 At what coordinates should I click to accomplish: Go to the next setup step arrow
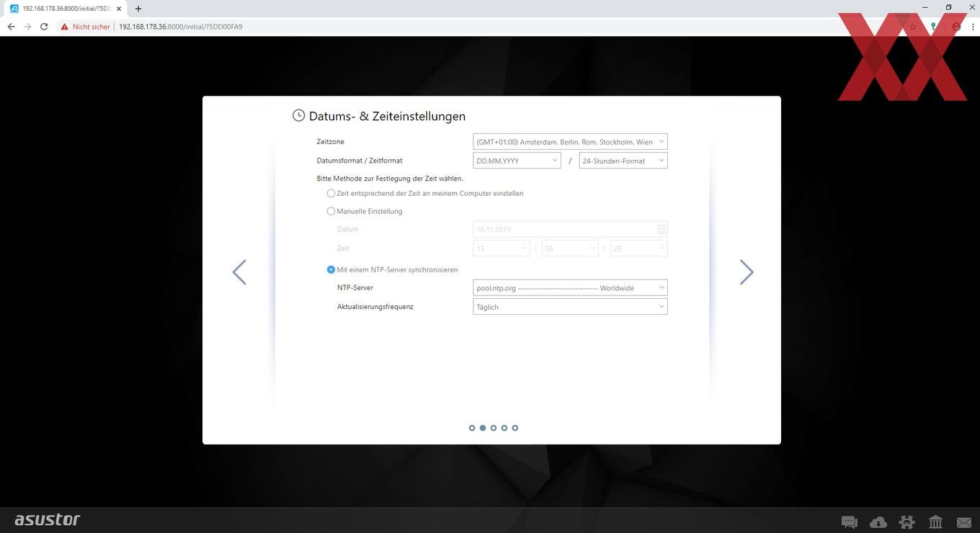pos(747,272)
